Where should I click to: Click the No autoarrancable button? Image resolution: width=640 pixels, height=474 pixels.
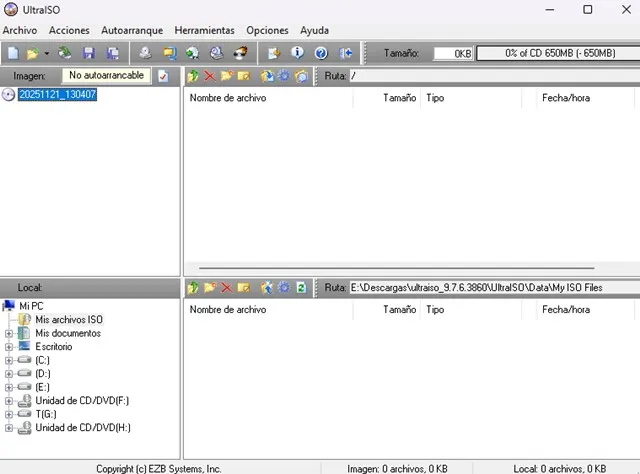[x=106, y=76]
